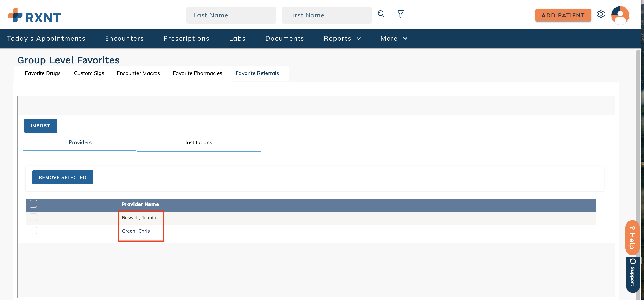
Task: Click the Last Name input field
Action: (x=231, y=15)
